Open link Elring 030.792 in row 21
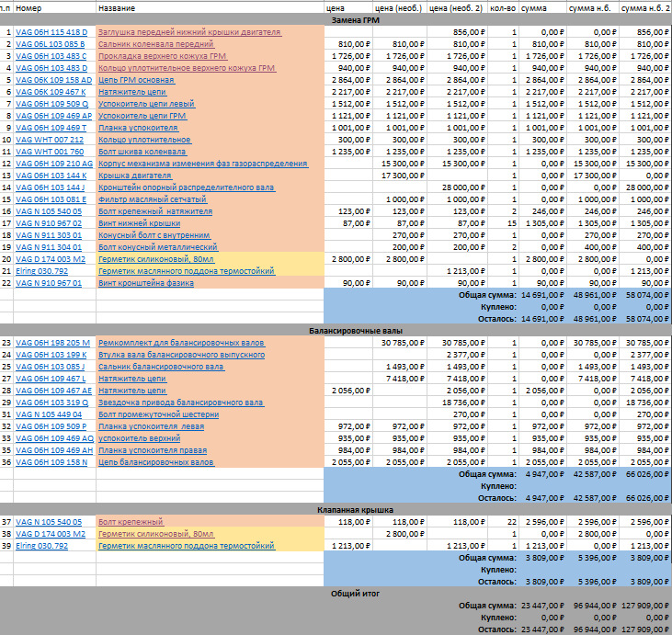This screenshot has height=635, width=672. point(41,271)
